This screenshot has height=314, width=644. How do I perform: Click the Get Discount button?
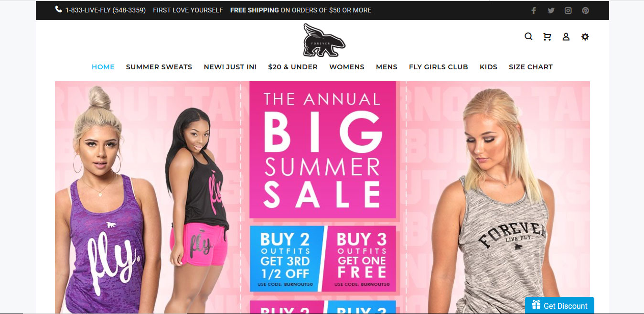point(559,305)
